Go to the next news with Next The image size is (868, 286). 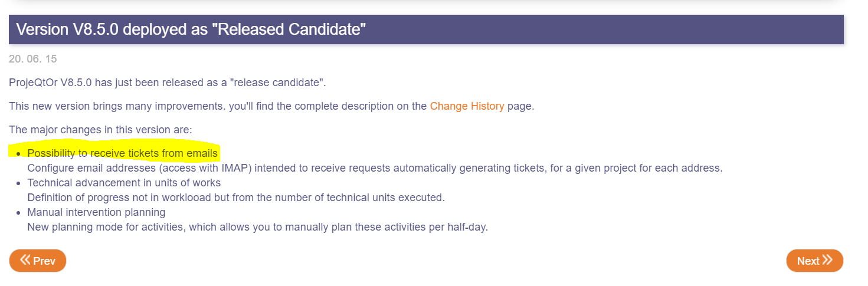814,261
